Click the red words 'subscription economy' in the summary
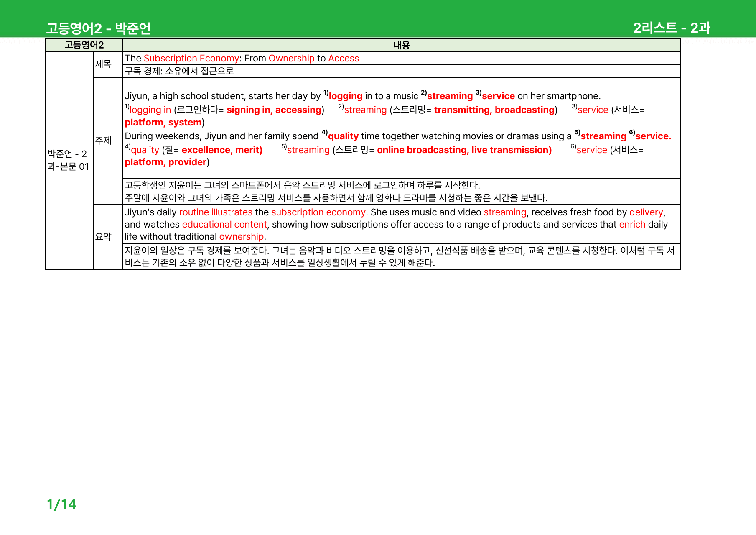This screenshot has width=756, height=535. point(318,212)
